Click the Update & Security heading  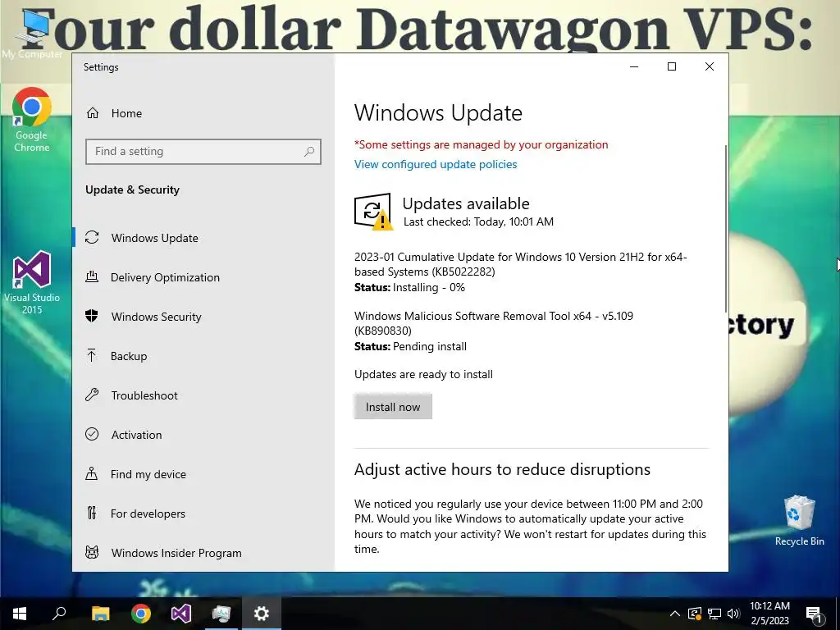[132, 189]
